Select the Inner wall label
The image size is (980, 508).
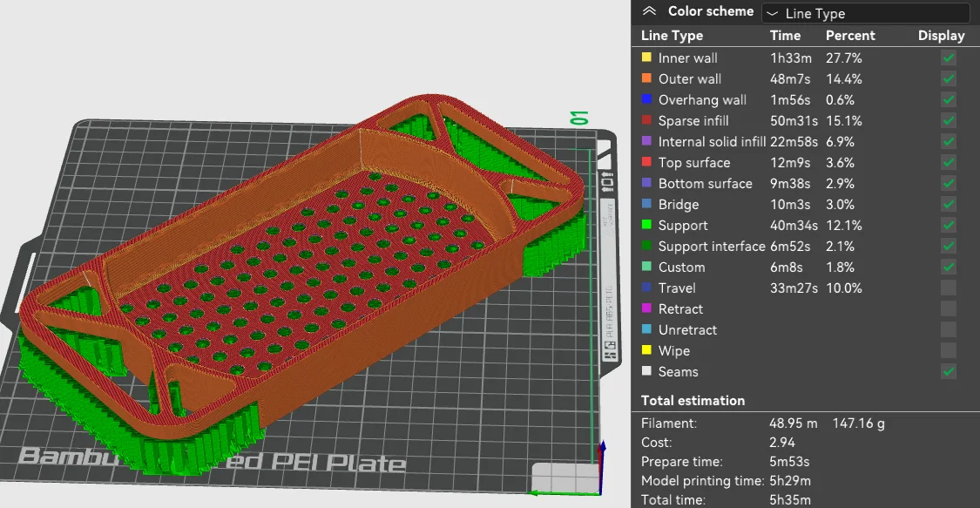(x=687, y=58)
